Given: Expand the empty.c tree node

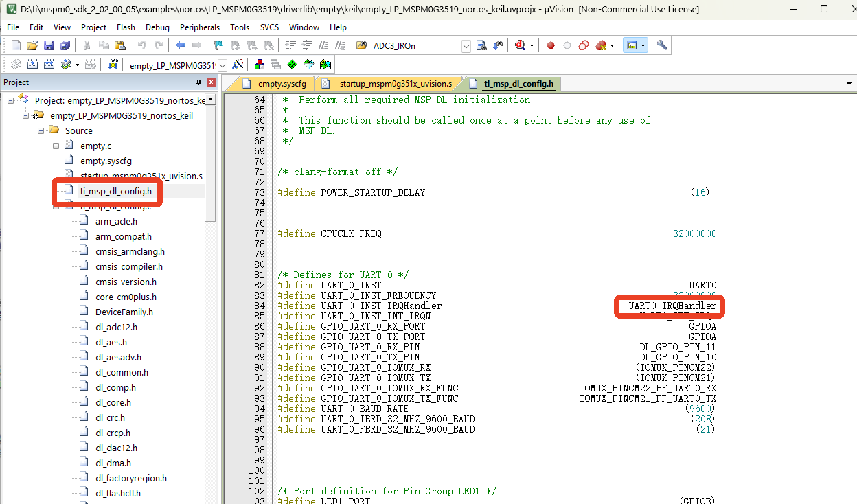Looking at the screenshot, I should point(56,146).
